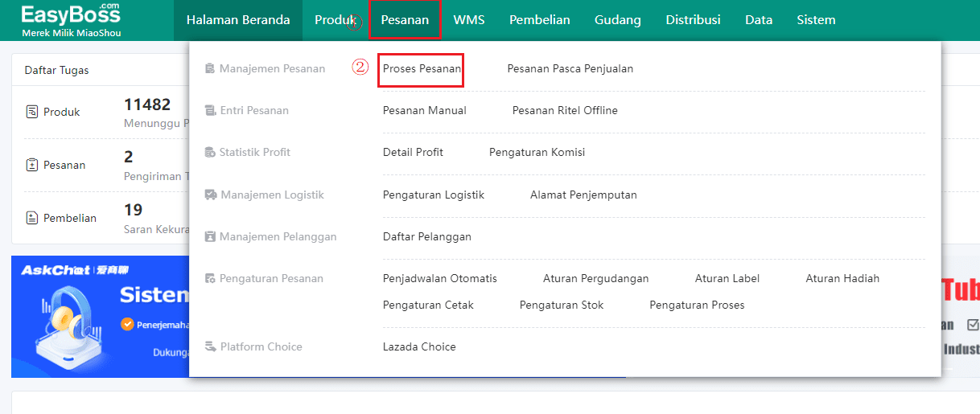Select Lazada Choice option

[x=419, y=346]
